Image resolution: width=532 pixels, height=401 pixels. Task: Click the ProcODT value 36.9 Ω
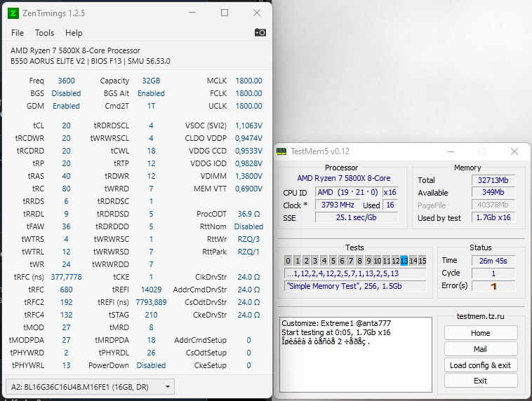[x=248, y=214]
